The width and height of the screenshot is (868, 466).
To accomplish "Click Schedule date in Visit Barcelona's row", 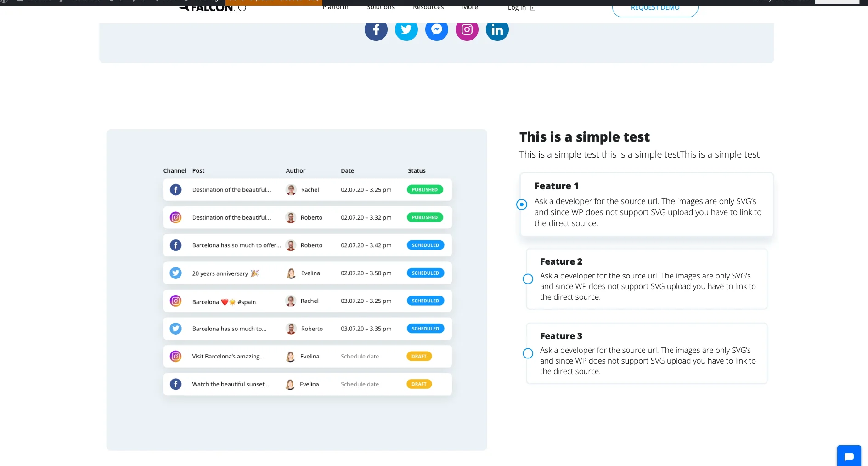I will (360, 356).
